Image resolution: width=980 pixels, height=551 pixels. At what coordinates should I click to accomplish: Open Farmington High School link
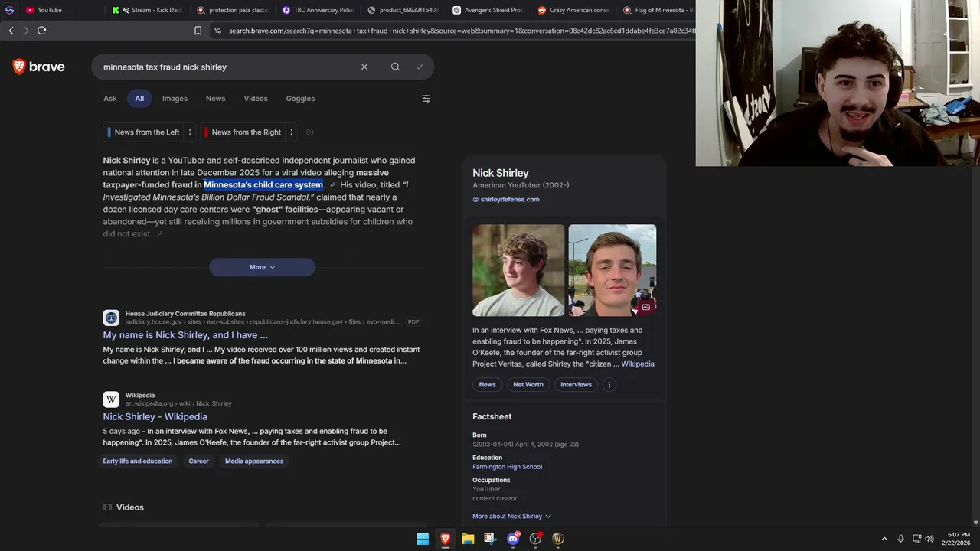(x=507, y=467)
